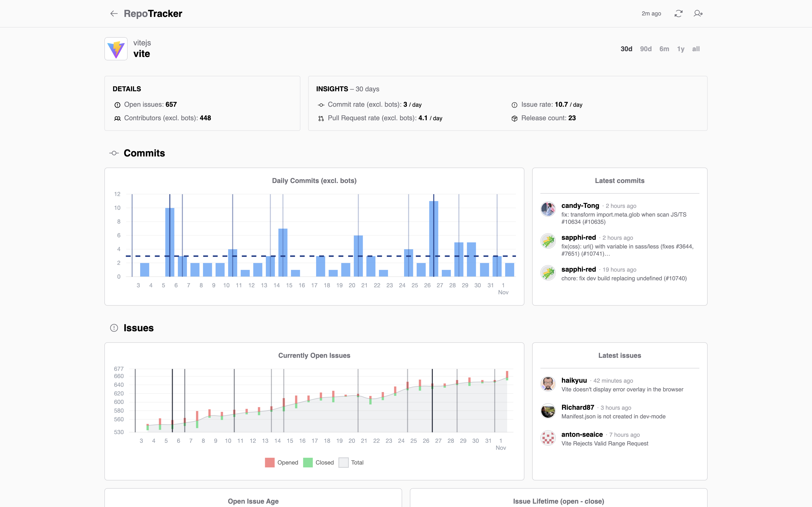Image resolution: width=812 pixels, height=507 pixels.
Task: Switch to the 6m time range
Action: point(664,49)
